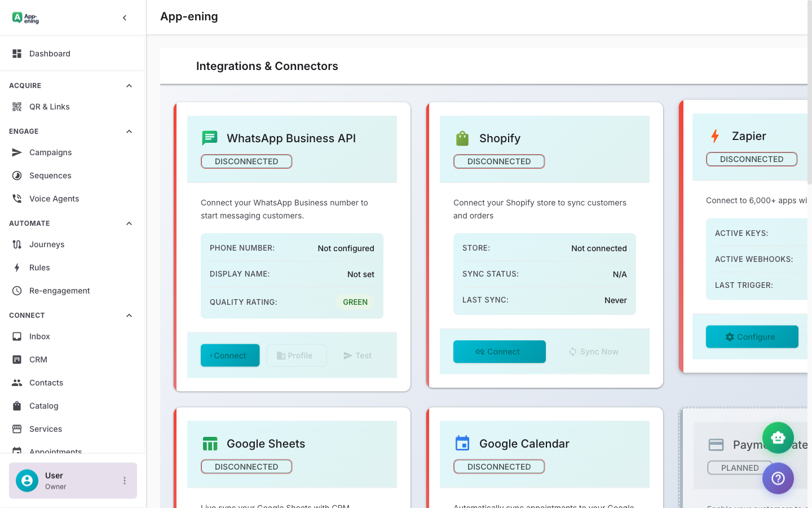
Task: Open Journeys under Automate
Action: [48, 244]
